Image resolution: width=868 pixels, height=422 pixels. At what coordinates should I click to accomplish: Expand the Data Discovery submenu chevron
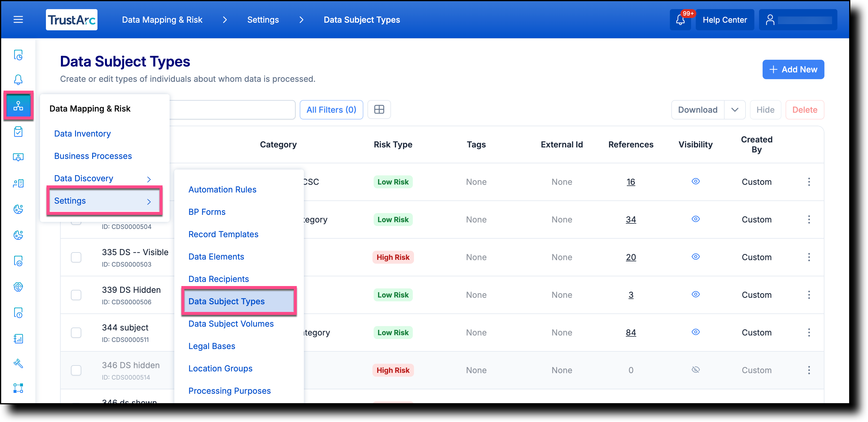click(149, 179)
